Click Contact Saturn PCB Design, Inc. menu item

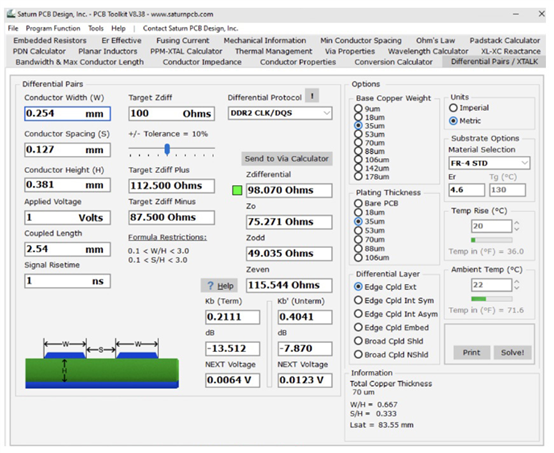coord(190,28)
